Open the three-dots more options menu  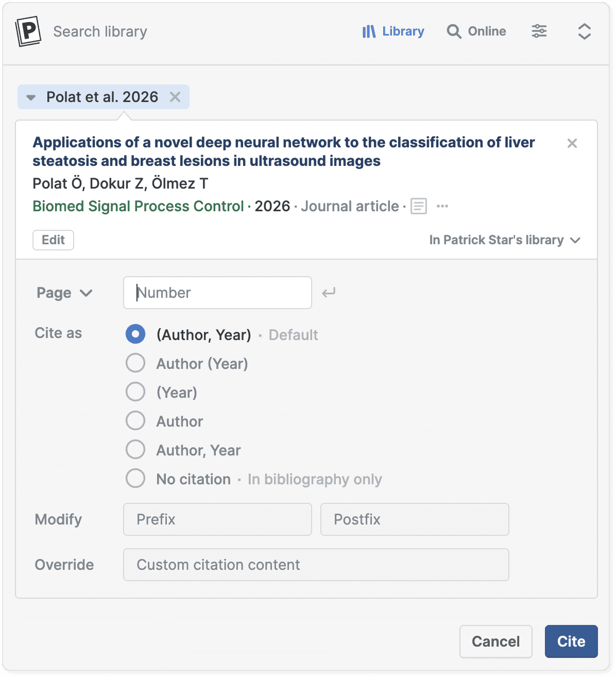click(442, 207)
